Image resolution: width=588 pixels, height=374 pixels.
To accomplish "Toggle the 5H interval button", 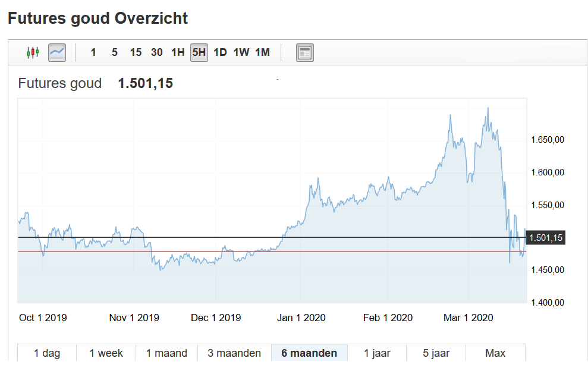I will tap(198, 52).
